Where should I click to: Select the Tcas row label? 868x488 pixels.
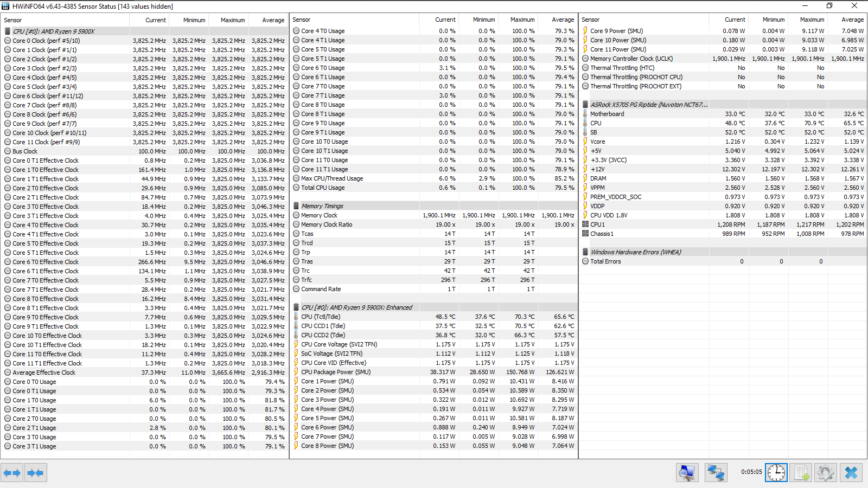pyautogui.click(x=307, y=234)
